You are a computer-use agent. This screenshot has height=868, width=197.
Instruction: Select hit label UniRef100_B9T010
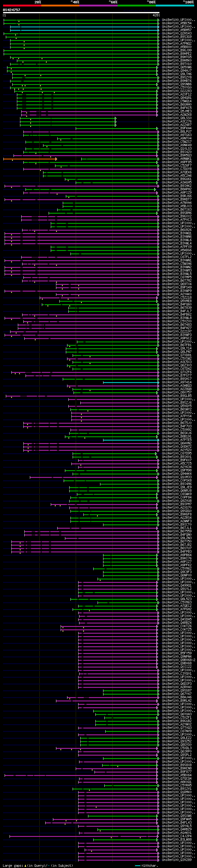click(177, 64)
